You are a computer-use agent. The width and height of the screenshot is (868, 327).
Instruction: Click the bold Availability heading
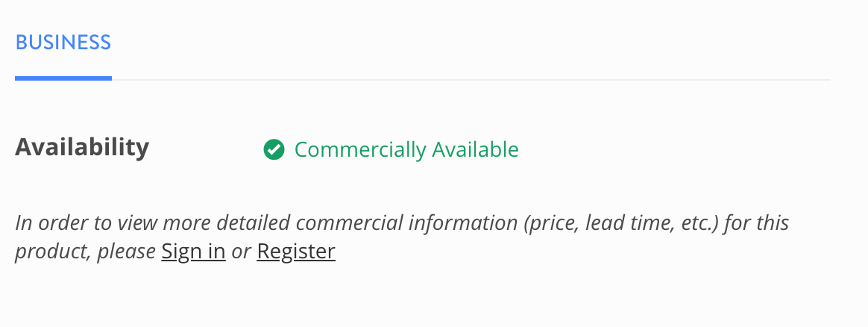(82, 147)
